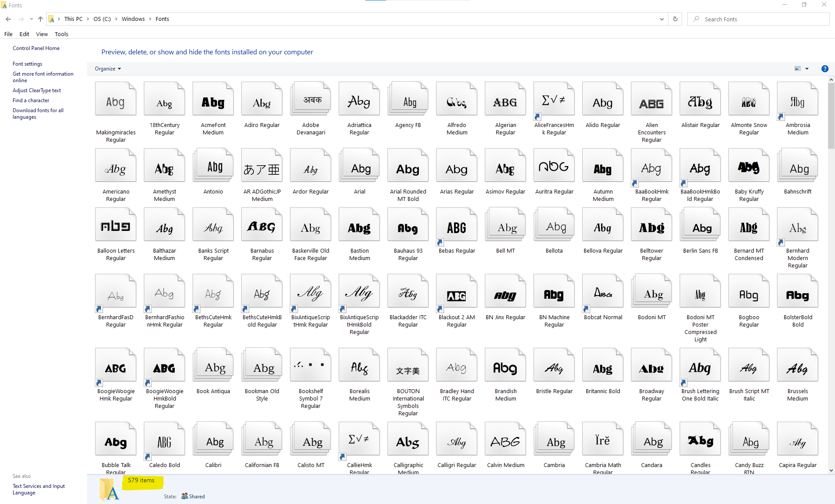The width and height of the screenshot is (835, 504).
Task: Open Adjust ClearType text link
Action: click(37, 90)
